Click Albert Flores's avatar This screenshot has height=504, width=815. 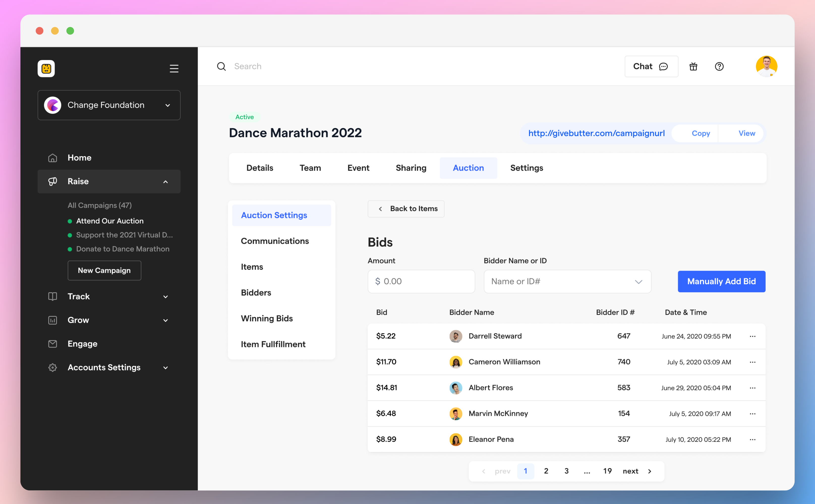pos(455,388)
